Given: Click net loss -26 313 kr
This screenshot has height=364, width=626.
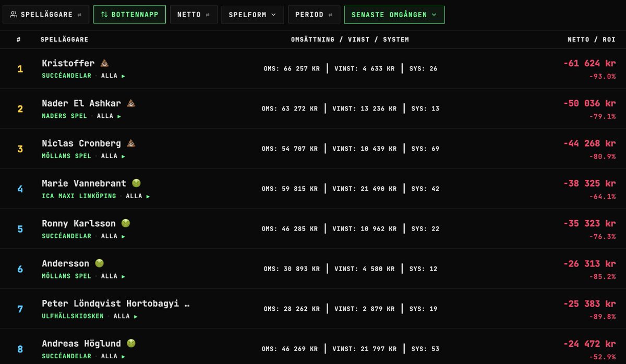Looking at the screenshot, I should click(589, 263).
